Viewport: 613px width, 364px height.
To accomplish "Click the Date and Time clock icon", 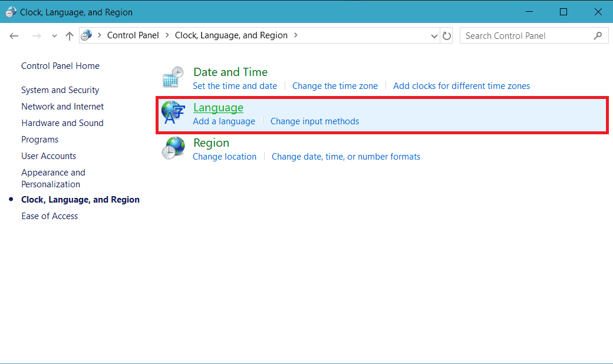I will coord(173,77).
